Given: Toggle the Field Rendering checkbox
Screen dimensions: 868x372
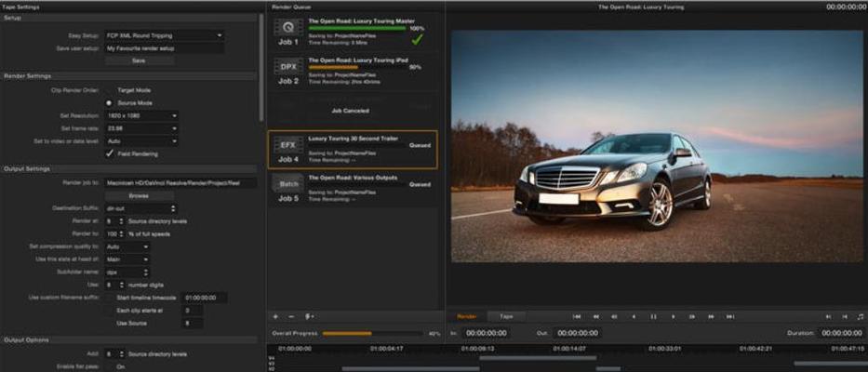Looking at the screenshot, I should [x=109, y=153].
